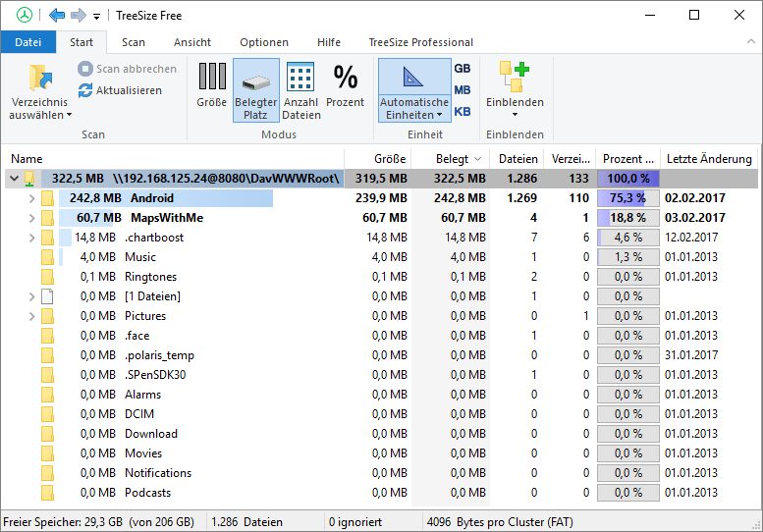Open the Hilfe tab
The width and height of the screenshot is (763, 532).
[328, 42]
